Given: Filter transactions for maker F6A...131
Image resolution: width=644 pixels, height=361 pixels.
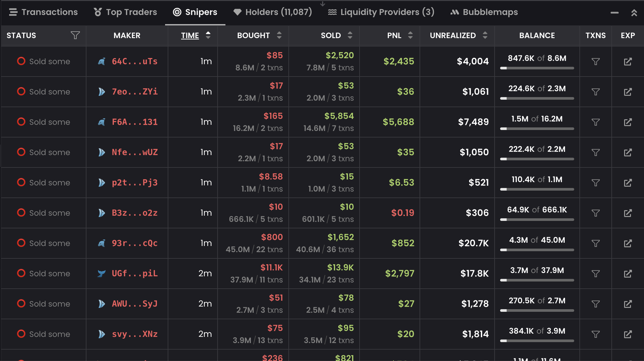Looking at the screenshot, I should [595, 122].
